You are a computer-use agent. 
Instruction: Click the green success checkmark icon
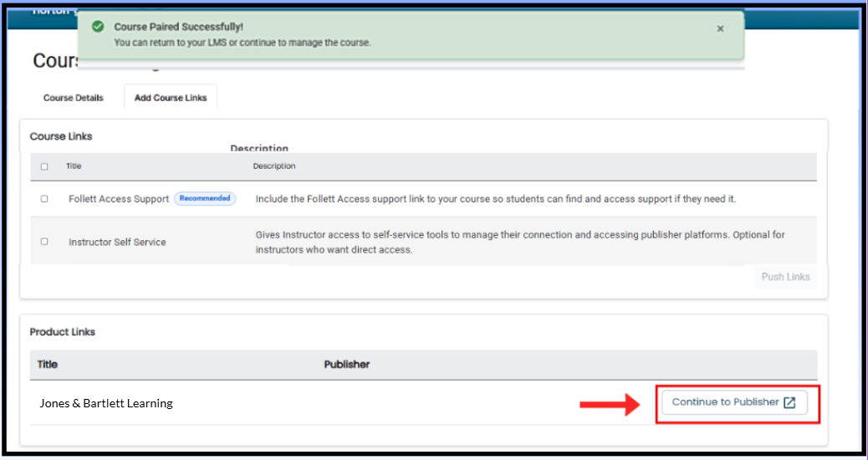click(x=98, y=27)
